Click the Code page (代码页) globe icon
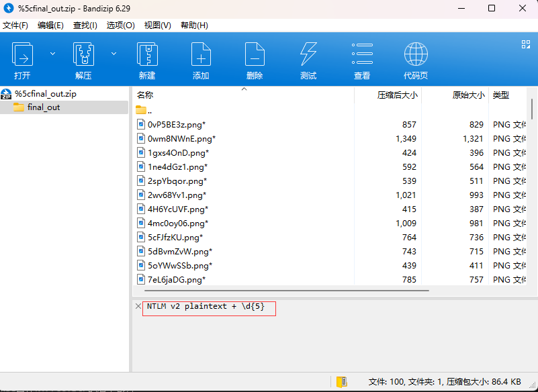Viewport: 538px width, 392px height. [x=416, y=54]
